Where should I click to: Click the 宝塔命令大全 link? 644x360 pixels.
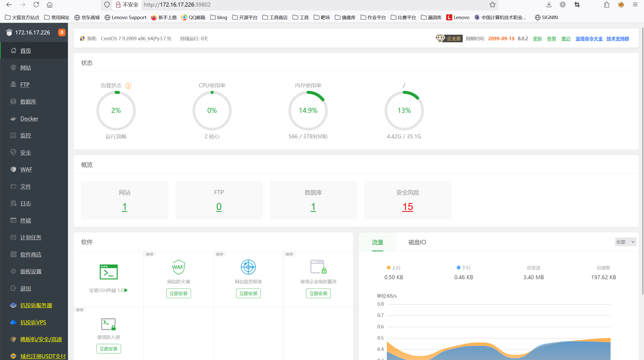point(589,39)
